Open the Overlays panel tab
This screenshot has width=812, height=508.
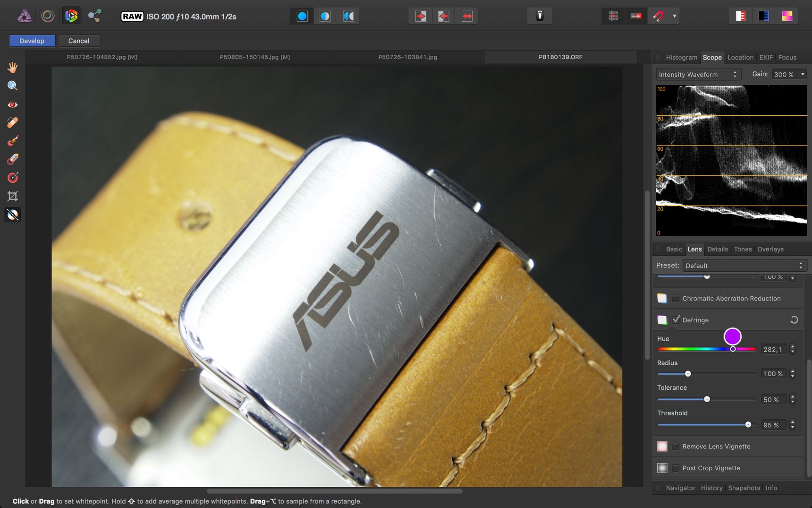pos(770,249)
